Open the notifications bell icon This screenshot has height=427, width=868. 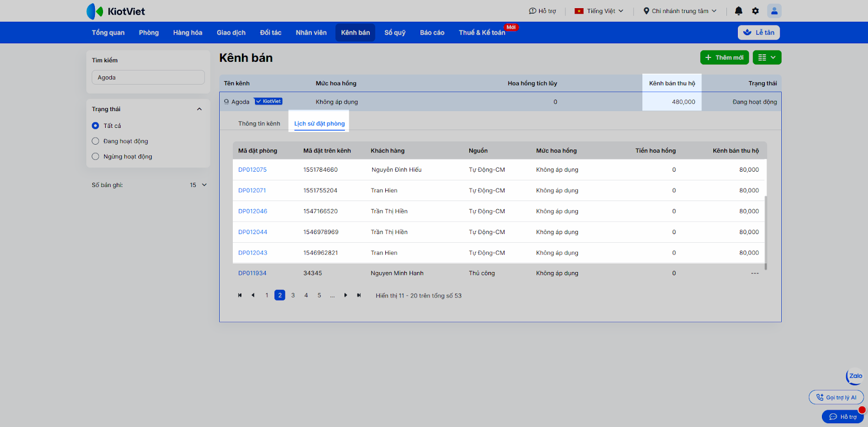[x=738, y=11]
